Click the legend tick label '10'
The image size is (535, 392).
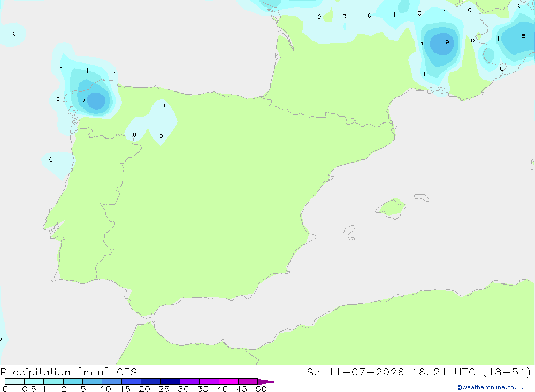point(106,389)
